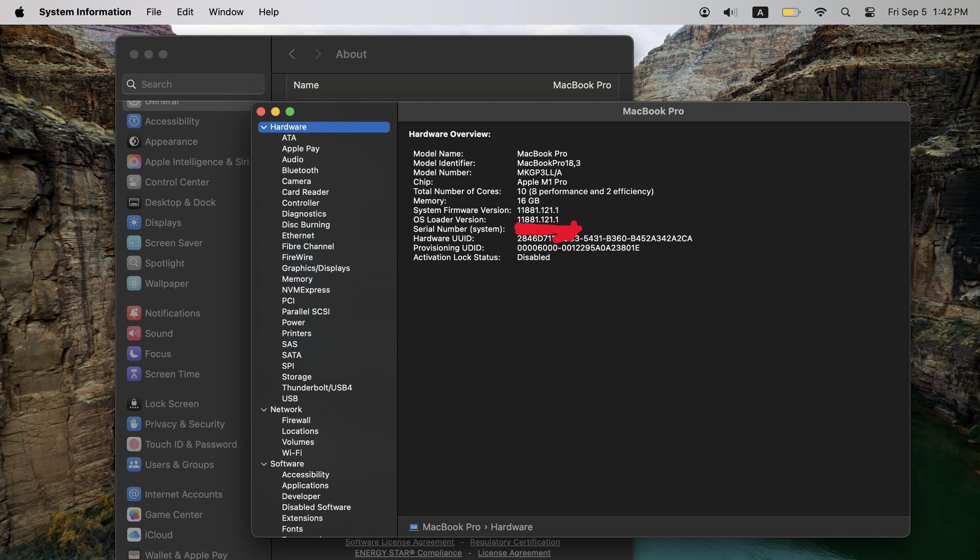Open the File menu

pyautogui.click(x=154, y=12)
